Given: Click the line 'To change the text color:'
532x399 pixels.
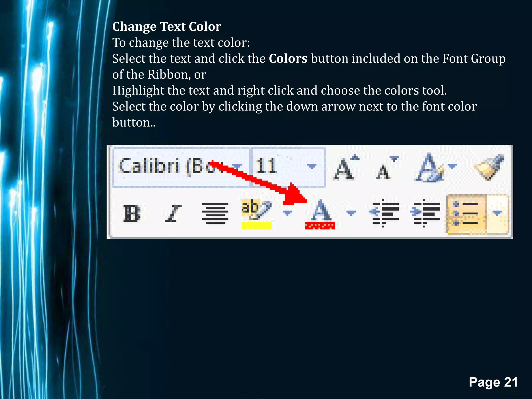Looking at the screenshot, I should [x=181, y=43].
